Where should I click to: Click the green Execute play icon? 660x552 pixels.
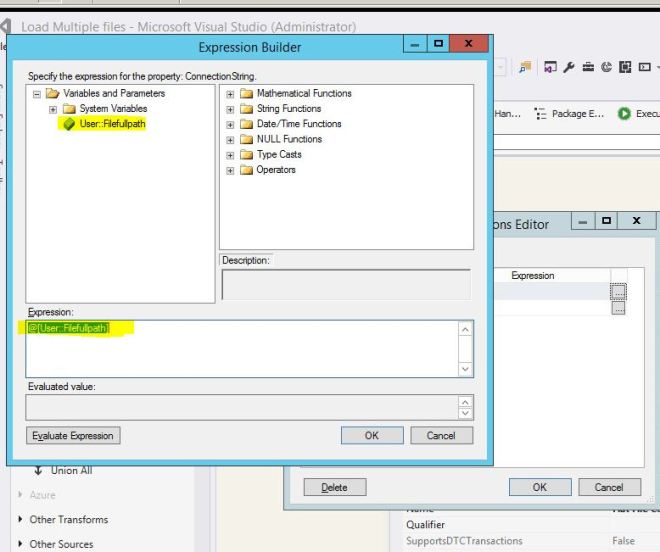(x=624, y=114)
